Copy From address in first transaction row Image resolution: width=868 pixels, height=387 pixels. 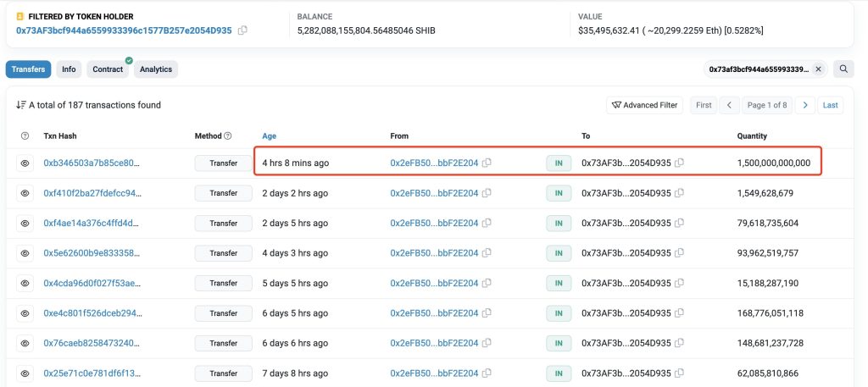[487, 163]
